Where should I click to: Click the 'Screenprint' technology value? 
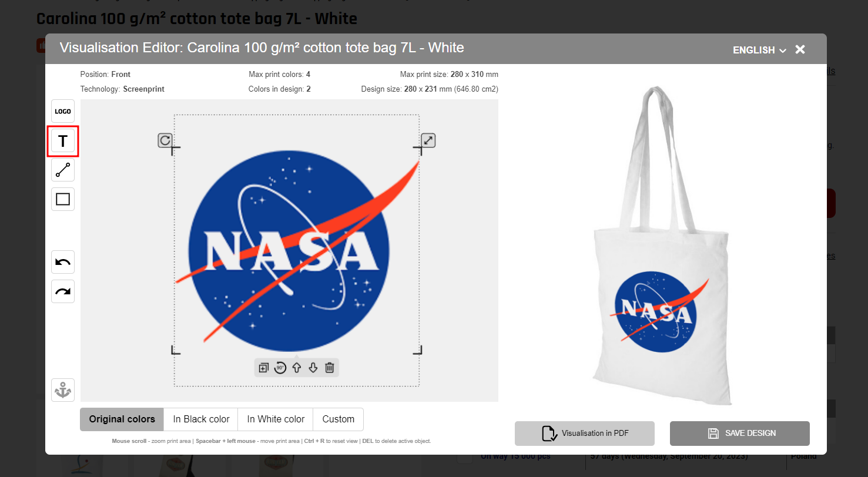tap(143, 89)
